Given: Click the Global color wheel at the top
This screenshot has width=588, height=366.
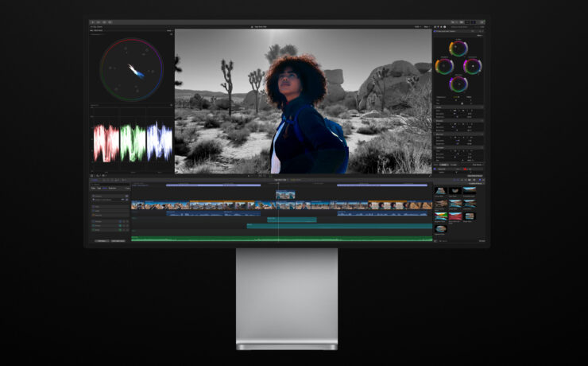Looking at the screenshot, I should pyautogui.click(x=458, y=49).
